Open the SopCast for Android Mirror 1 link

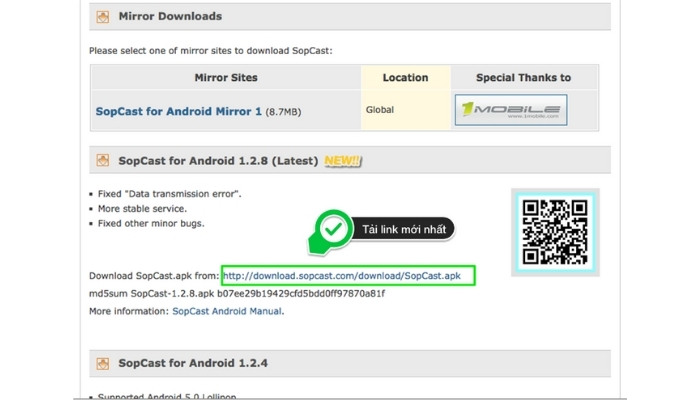click(179, 111)
